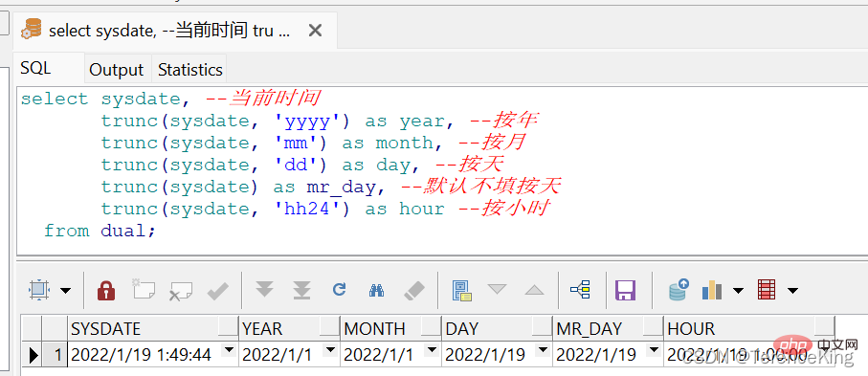Screen dimensions: 868x376
Task: Click the 'from dual;' line in editor
Action: coord(100,231)
